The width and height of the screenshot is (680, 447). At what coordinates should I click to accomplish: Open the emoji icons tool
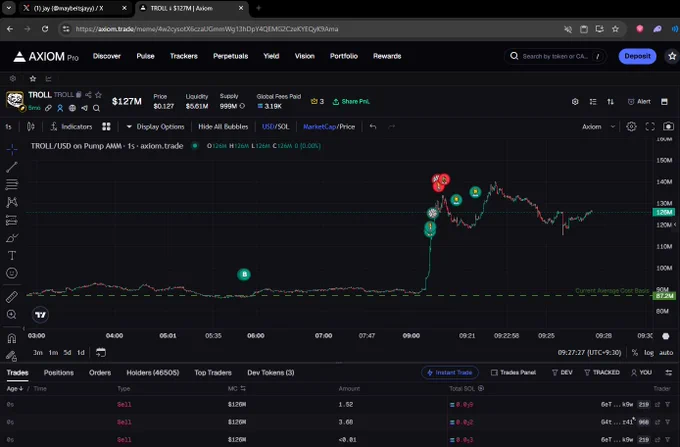(12, 273)
